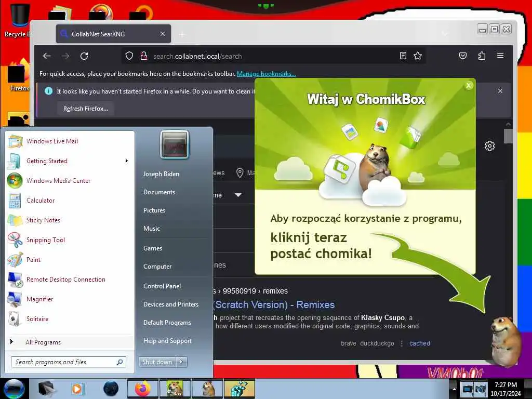
Task: Launch the Magnifier icon
Action: [15, 299]
